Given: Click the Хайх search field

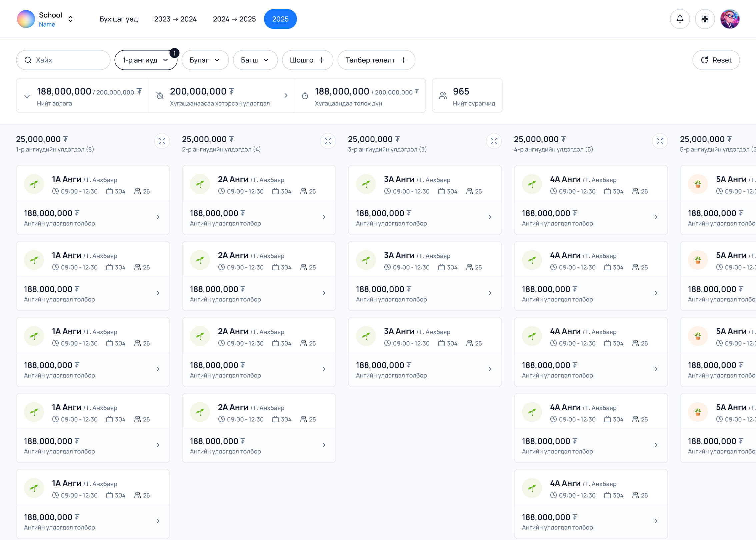Looking at the screenshot, I should [63, 60].
